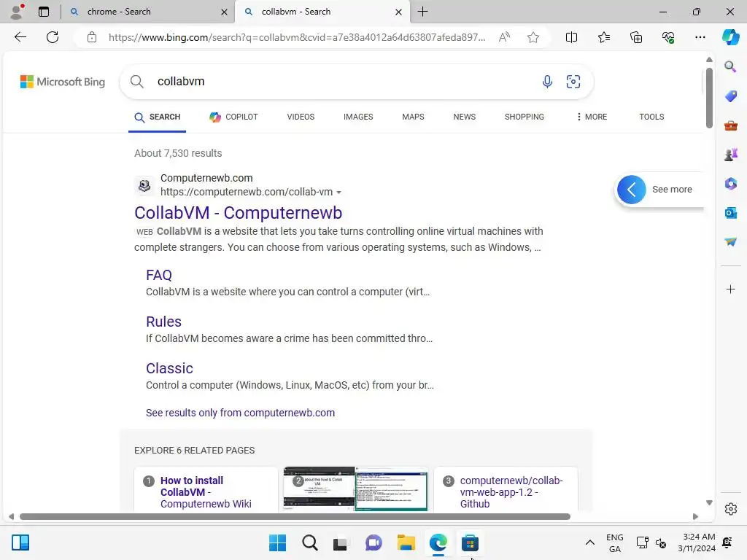
Task: Refresh the current page
Action: 53,37
